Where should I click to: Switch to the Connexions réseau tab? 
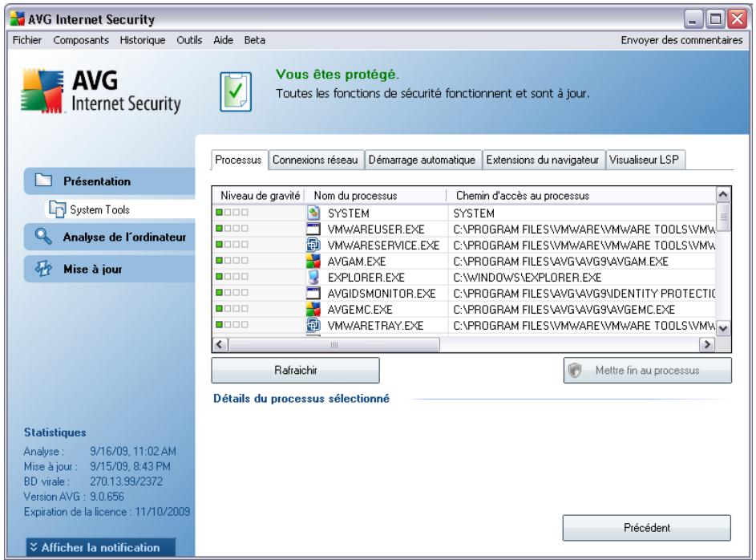point(315,160)
